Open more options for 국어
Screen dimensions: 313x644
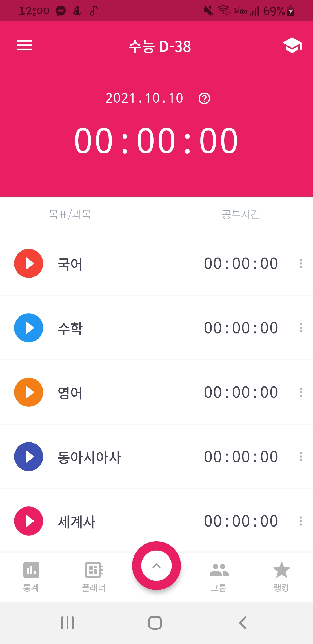point(301,263)
